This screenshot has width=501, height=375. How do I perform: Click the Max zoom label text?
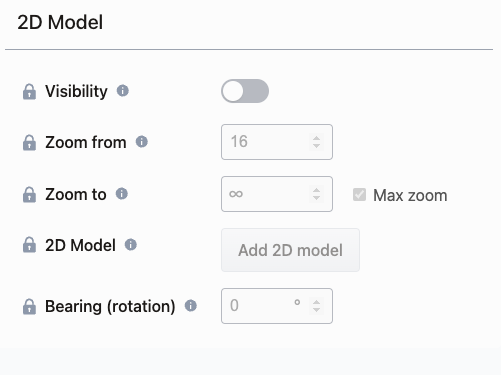pyautogui.click(x=410, y=195)
